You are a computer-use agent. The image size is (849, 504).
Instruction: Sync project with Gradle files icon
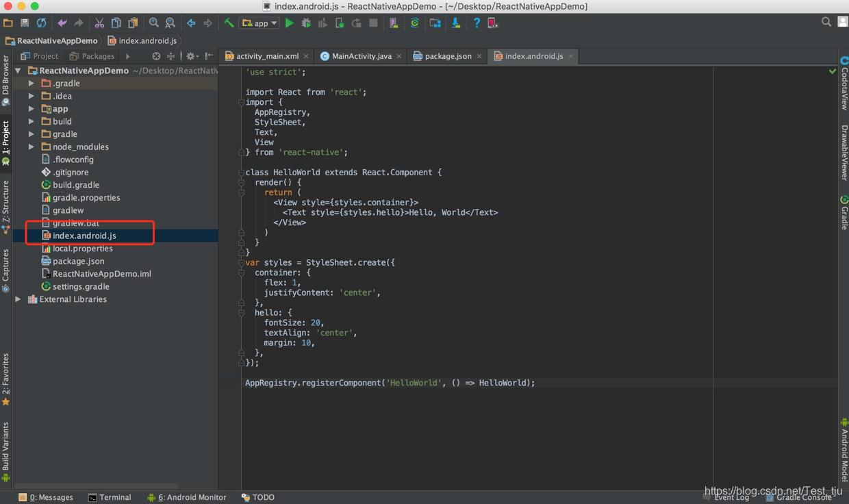pyautogui.click(x=414, y=23)
